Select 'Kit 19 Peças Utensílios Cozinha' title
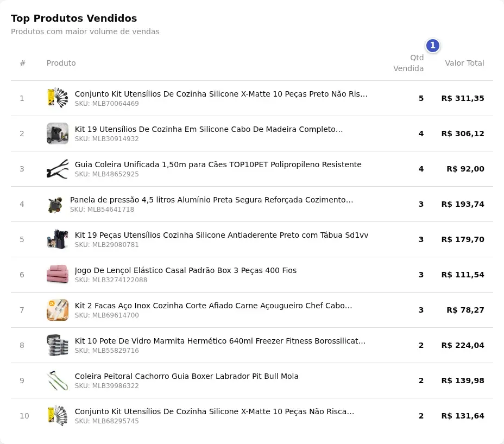 click(x=222, y=235)
